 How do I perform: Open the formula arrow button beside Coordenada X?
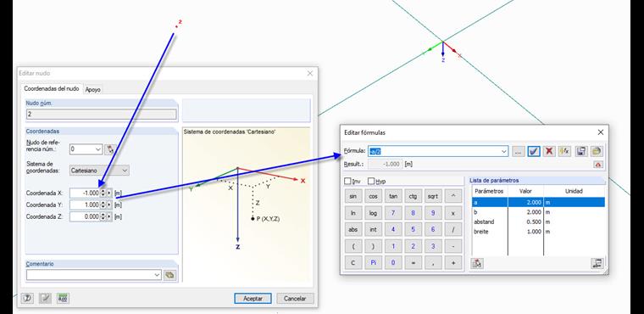pos(109,193)
